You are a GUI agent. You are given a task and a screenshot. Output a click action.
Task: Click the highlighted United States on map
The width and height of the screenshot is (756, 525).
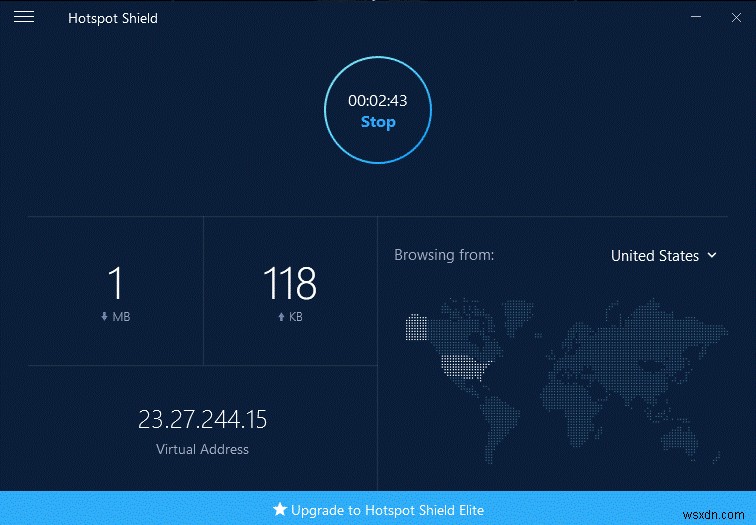pyautogui.click(x=466, y=367)
